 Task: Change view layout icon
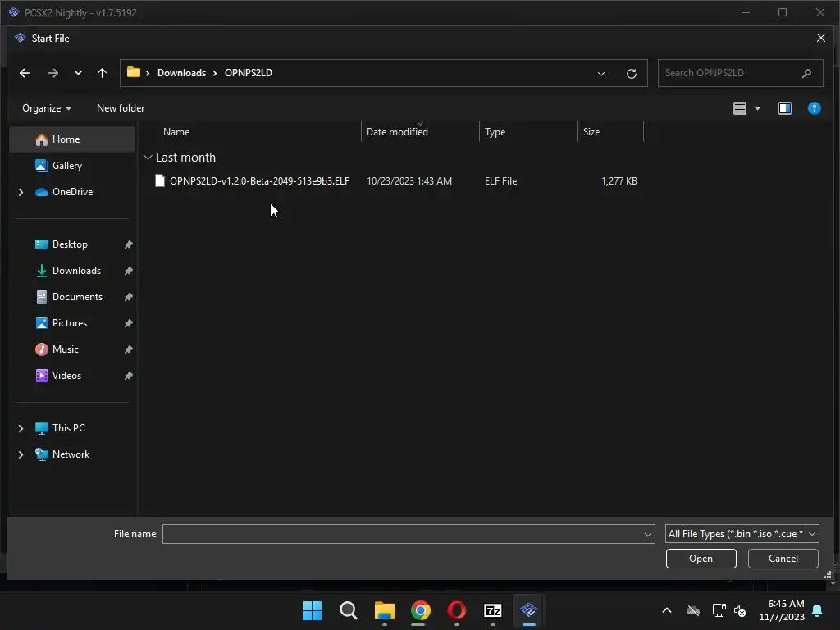(x=740, y=108)
